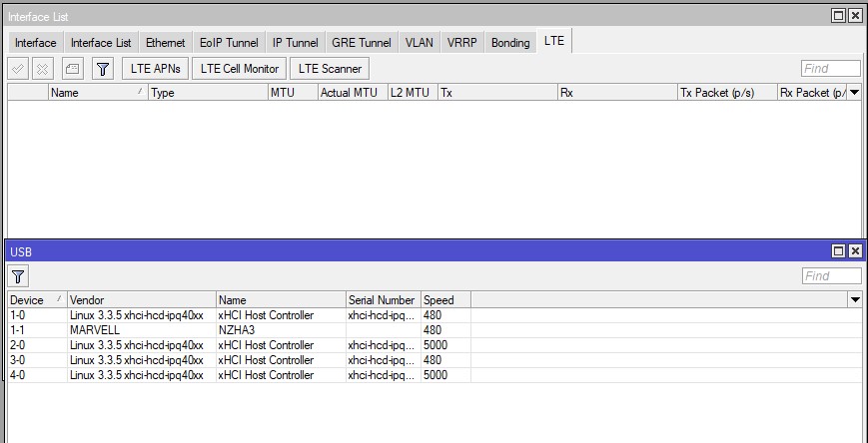Select USB device row 3-0
Image resolution: width=868 pixels, height=443 pixels.
tap(434, 360)
